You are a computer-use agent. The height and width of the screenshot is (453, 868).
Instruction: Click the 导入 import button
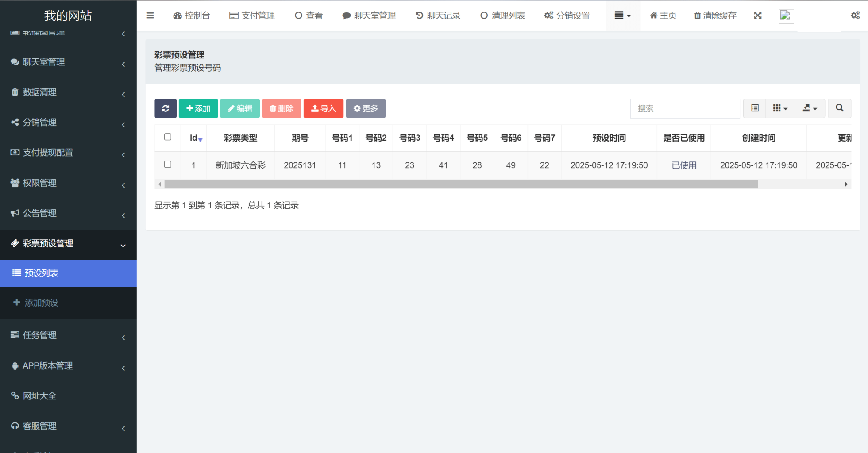point(324,108)
